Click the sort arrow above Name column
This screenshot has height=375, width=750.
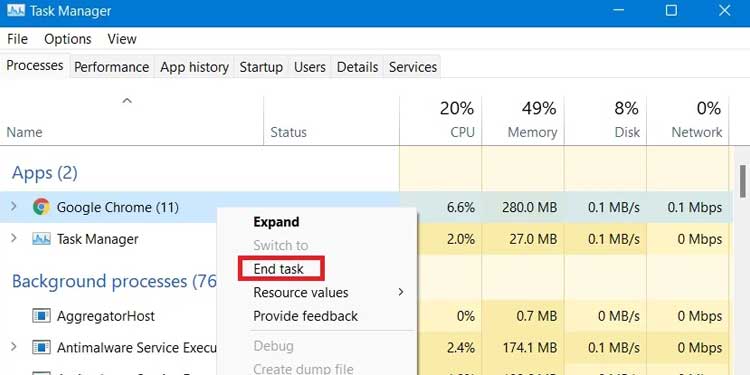[127, 100]
